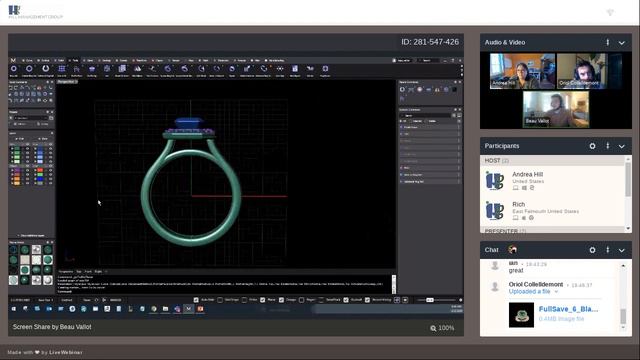Open the LiveWebinar link in the footer
Image resolution: width=640 pixels, height=360 pixels.
click(66, 352)
